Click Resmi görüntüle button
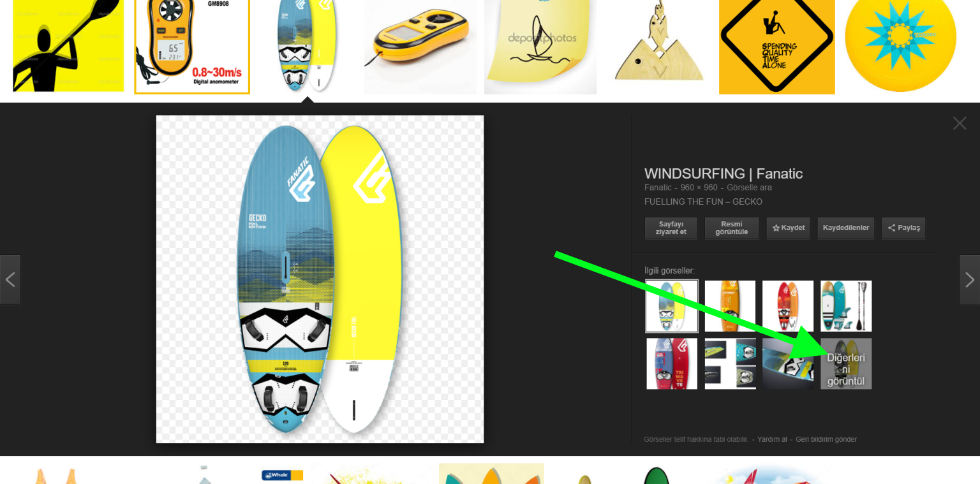 tap(732, 228)
